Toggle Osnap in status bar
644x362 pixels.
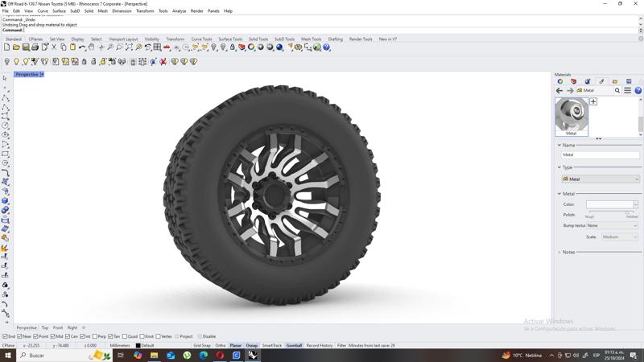[x=252, y=346]
